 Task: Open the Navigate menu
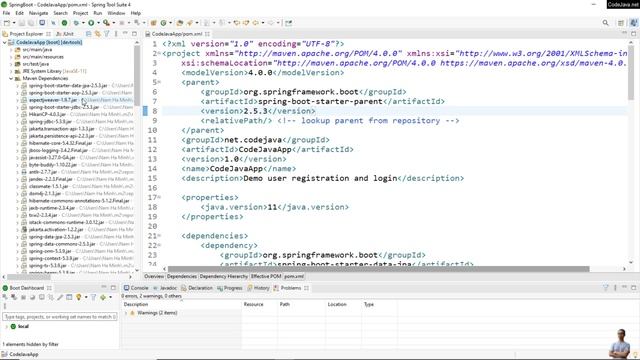[38, 13]
